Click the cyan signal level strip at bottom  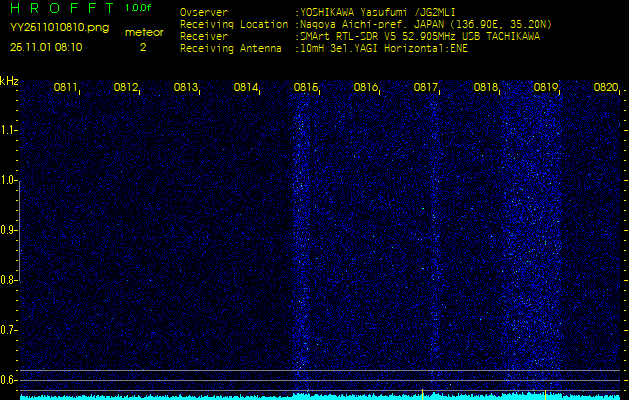coord(320,397)
